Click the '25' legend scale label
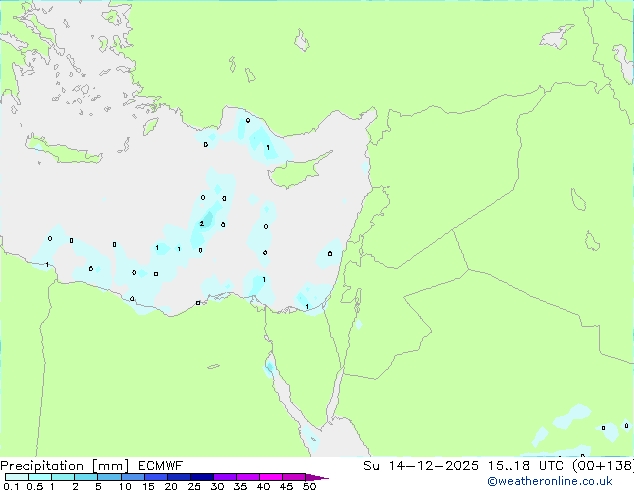 tap(194, 486)
